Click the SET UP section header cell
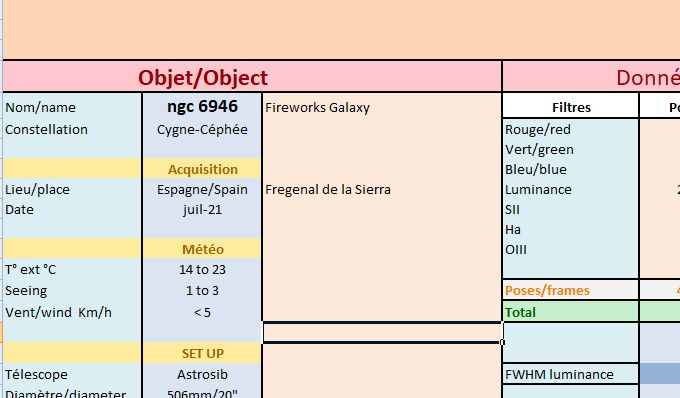This screenshot has width=680, height=398. pos(202,353)
